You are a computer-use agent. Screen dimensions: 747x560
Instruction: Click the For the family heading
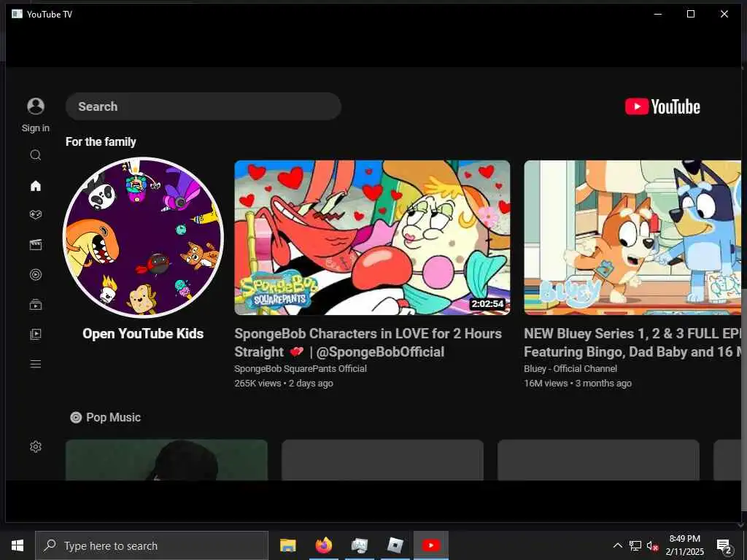[x=101, y=142]
